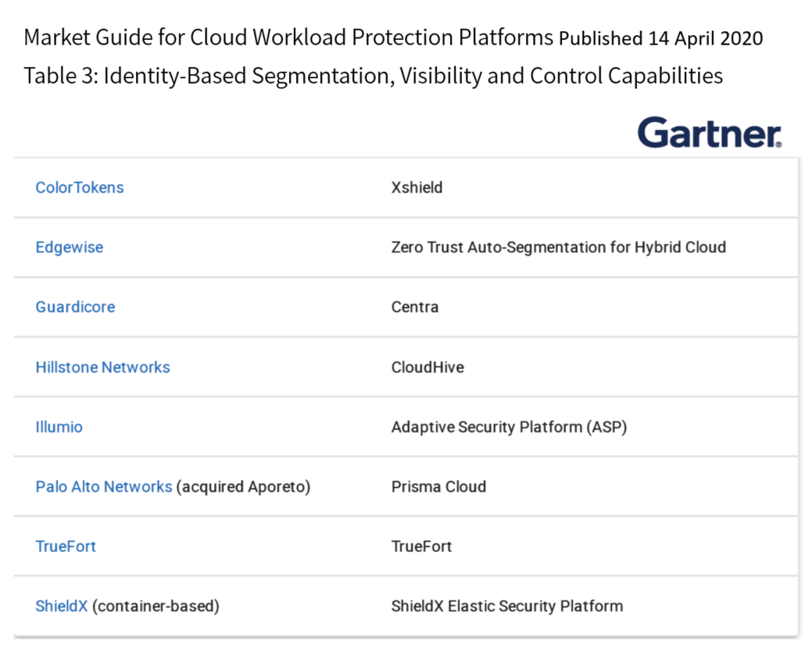
Task: Open the Guardicore vendor link
Action: point(75,306)
